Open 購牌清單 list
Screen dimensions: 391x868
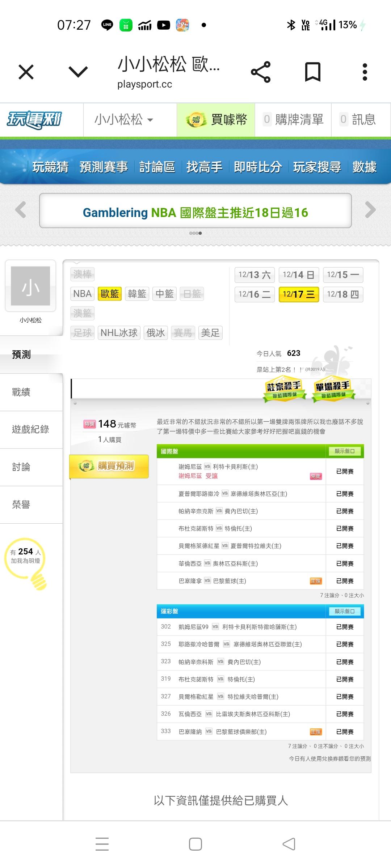[293, 120]
